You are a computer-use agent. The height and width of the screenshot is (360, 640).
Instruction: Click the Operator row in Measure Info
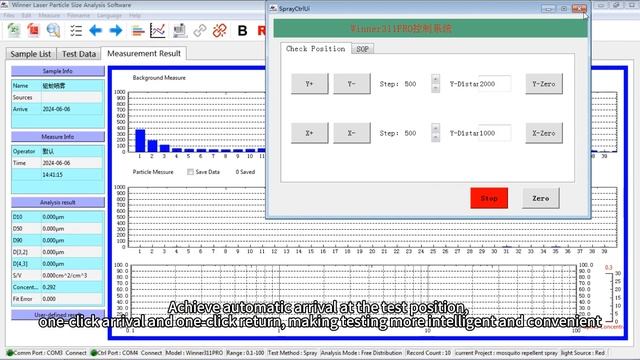57,151
